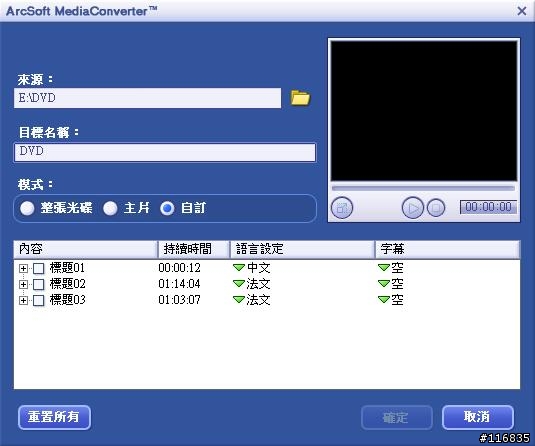Click the 重置所有 button

[54, 417]
